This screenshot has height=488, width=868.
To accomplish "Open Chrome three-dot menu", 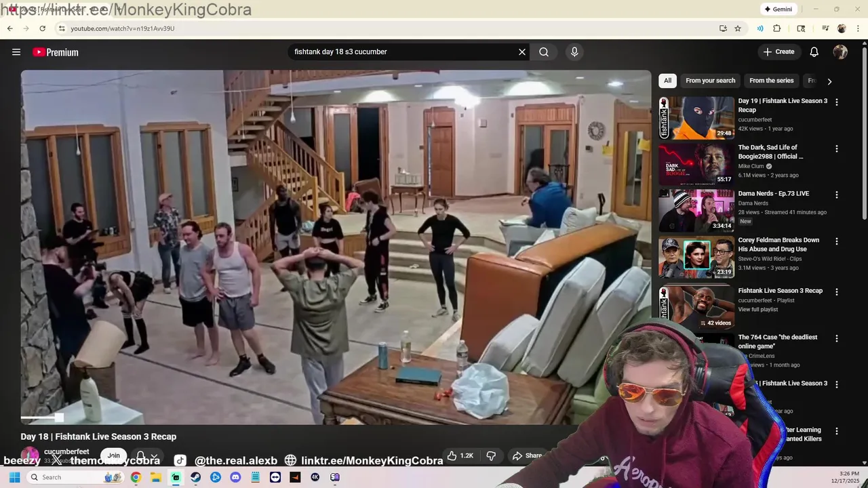I will click(859, 28).
